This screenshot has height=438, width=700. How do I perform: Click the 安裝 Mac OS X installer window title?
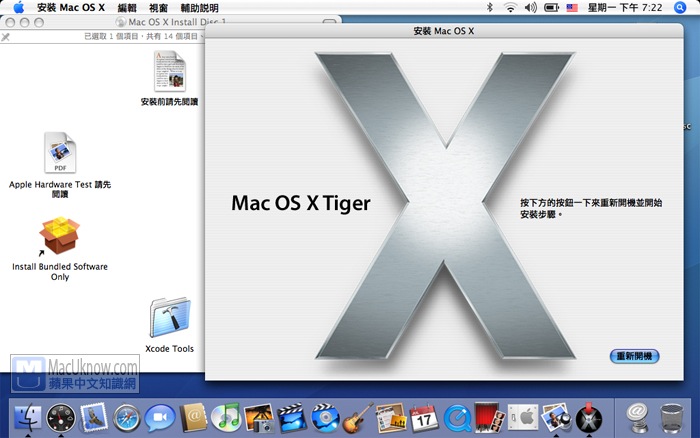tap(443, 31)
